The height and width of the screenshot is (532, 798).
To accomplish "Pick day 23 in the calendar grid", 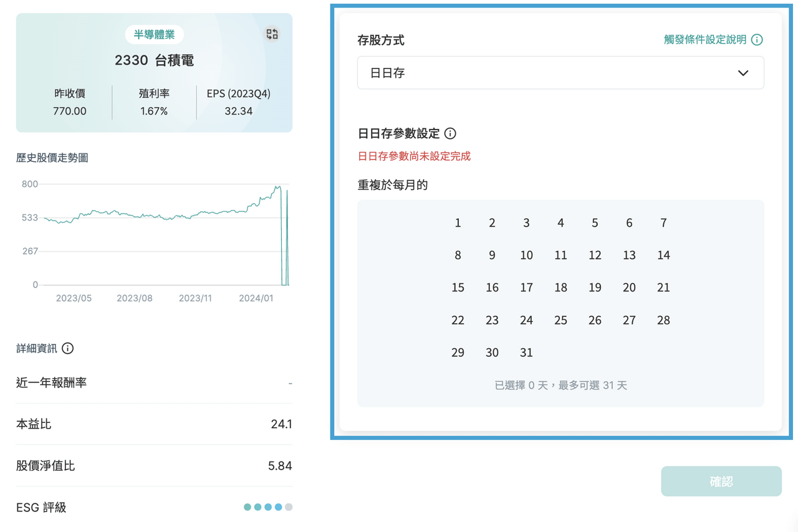I will (493, 320).
